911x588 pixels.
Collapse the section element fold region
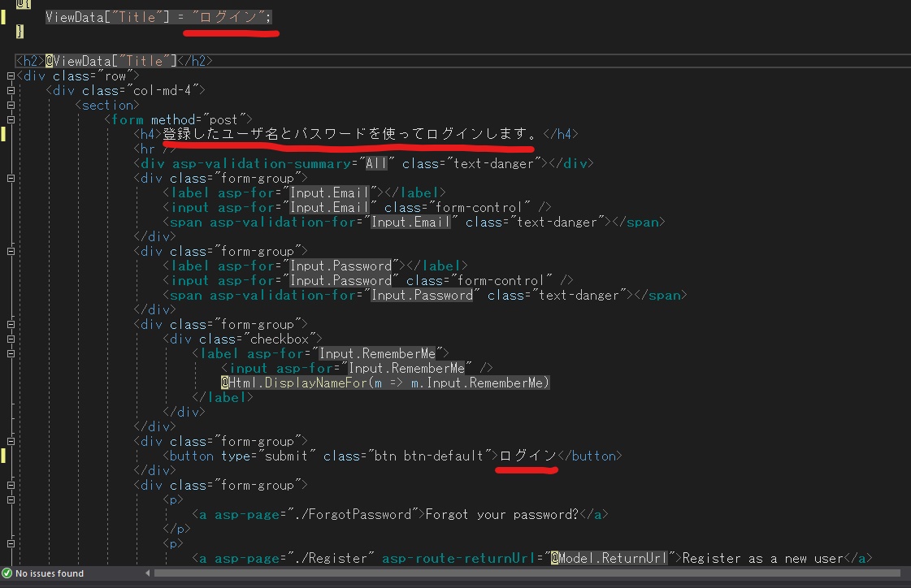point(10,105)
